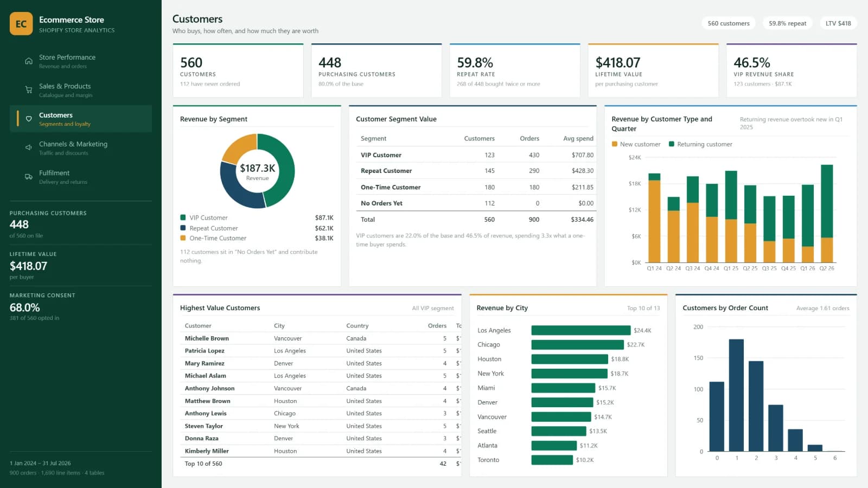The width and height of the screenshot is (868, 488).
Task: Select the Customers nav item
Action: (81, 119)
